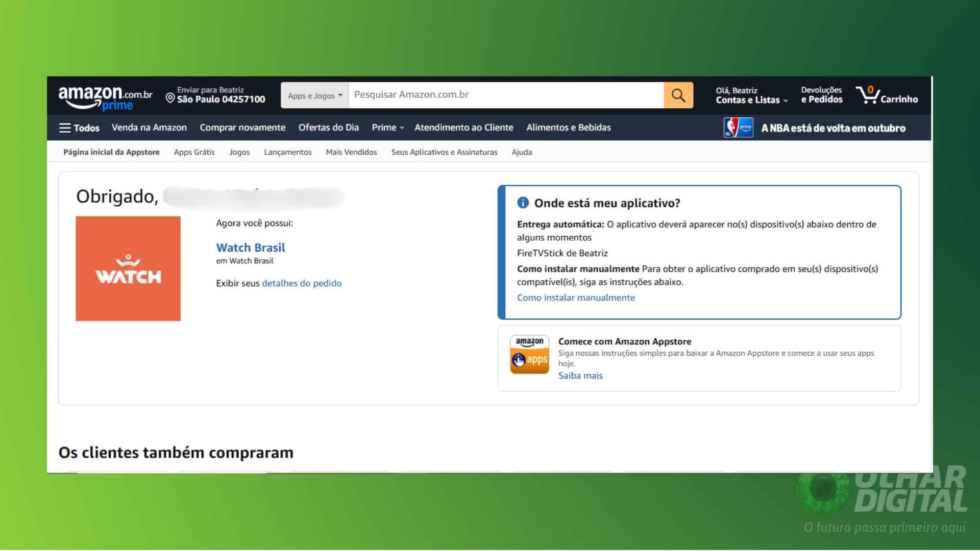980x551 pixels.
Task: Click the Os clientes também compraram heading
Action: [x=176, y=453]
